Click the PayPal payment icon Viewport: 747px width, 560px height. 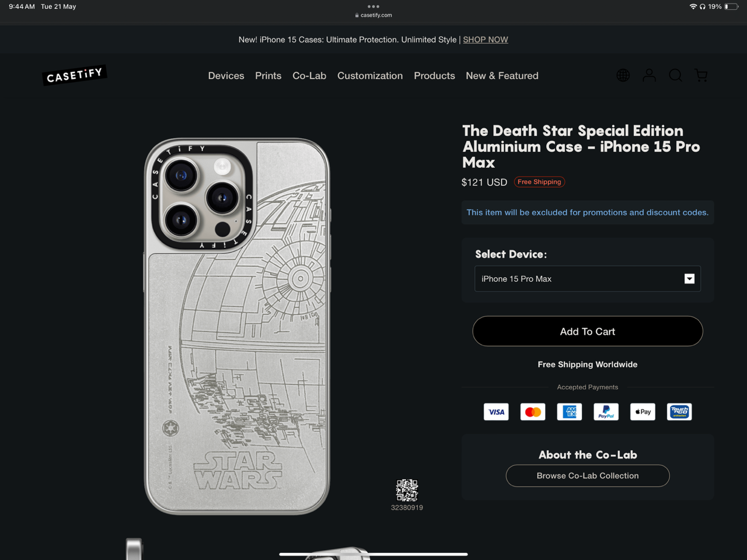[606, 412]
